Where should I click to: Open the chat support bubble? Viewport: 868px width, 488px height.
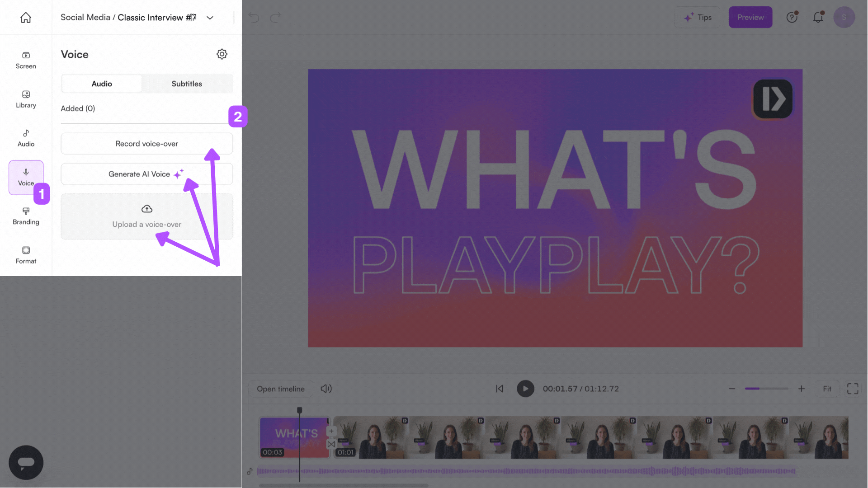tap(26, 462)
